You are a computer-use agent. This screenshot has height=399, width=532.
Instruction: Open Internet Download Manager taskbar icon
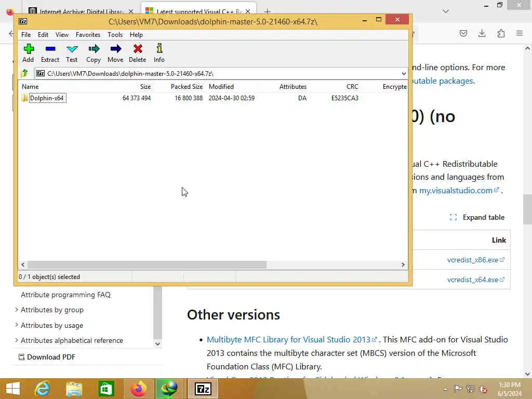click(169, 389)
